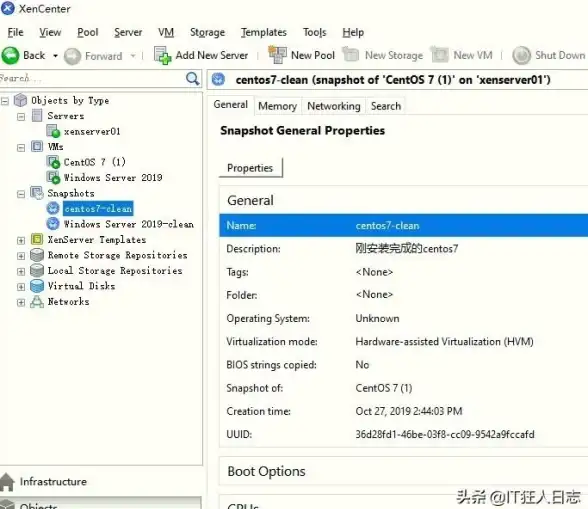588x509 pixels.
Task: Click the search magnifier icon
Action: [192, 79]
